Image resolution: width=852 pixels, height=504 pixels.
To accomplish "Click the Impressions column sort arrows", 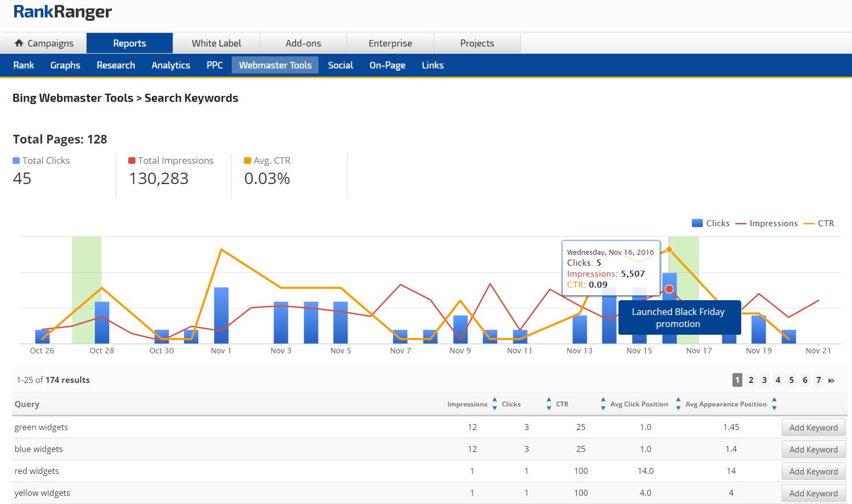I will [x=495, y=404].
